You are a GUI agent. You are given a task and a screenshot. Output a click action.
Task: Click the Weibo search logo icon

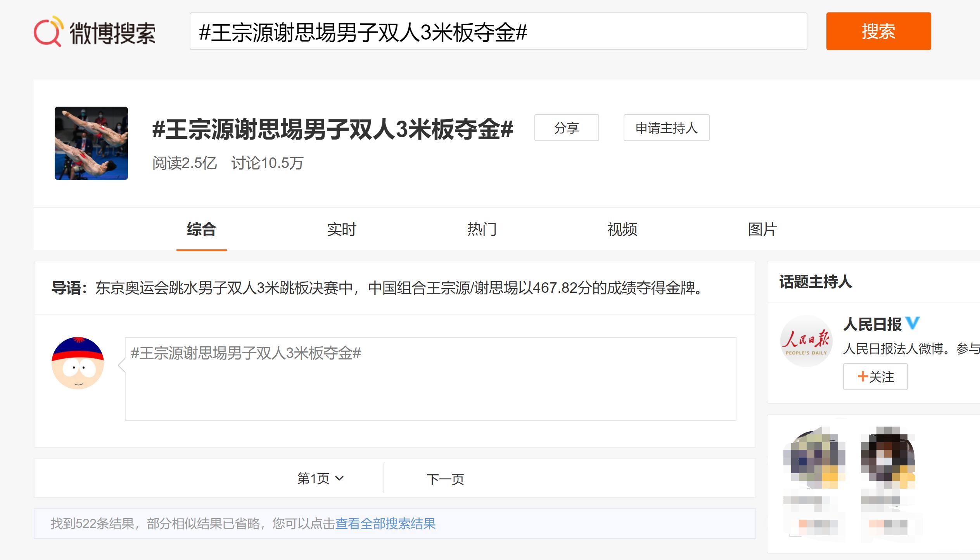pyautogui.click(x=48, y=31)
